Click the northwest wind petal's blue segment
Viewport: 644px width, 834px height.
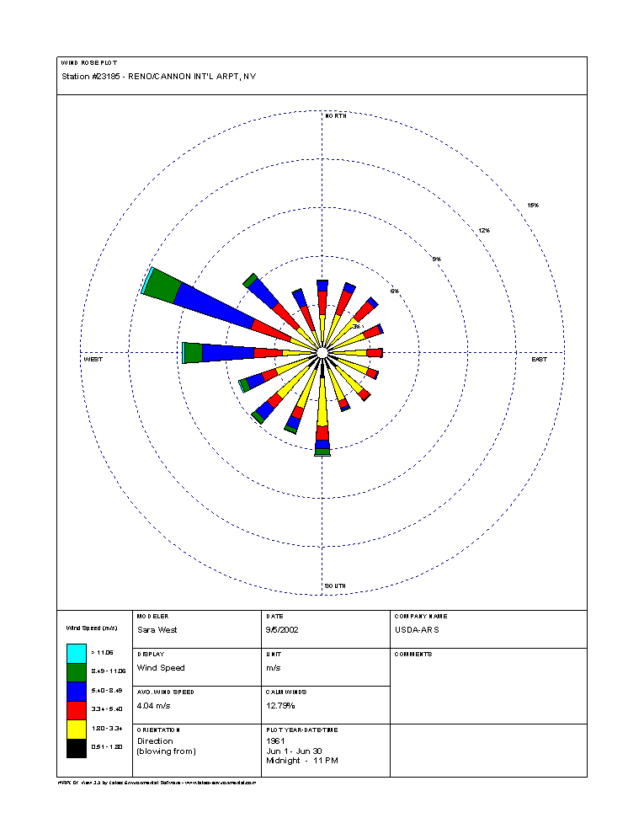pyautogui.click(x=263, y=293)
